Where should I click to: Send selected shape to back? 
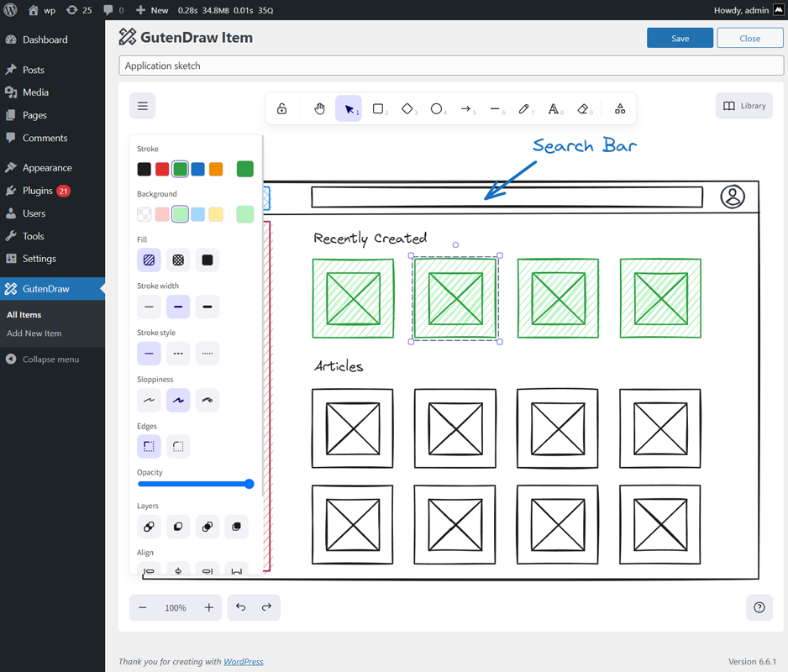click(x=149, y=527)
